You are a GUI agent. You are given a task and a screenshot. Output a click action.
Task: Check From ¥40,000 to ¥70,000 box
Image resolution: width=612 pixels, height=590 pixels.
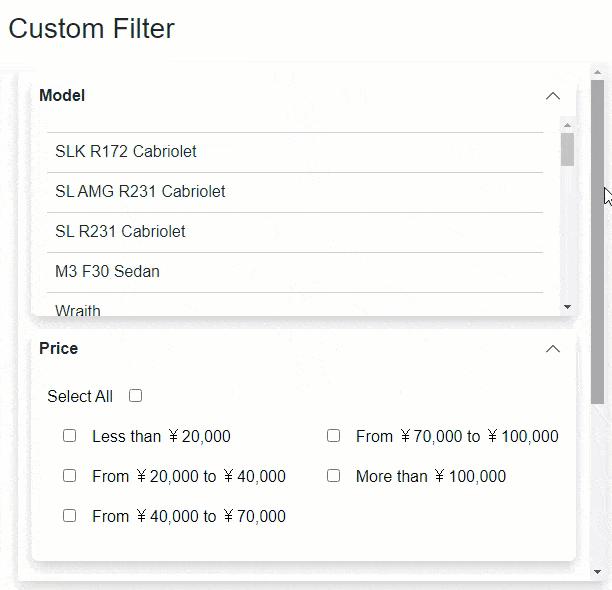69,516
